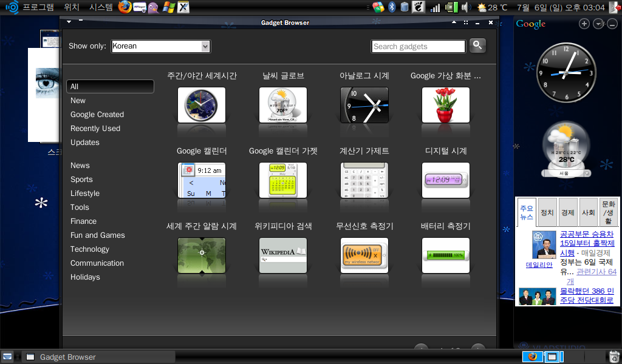The image size is (622, 364).
Task: Open the volume speaker tray icon
Action: [466, 7]
